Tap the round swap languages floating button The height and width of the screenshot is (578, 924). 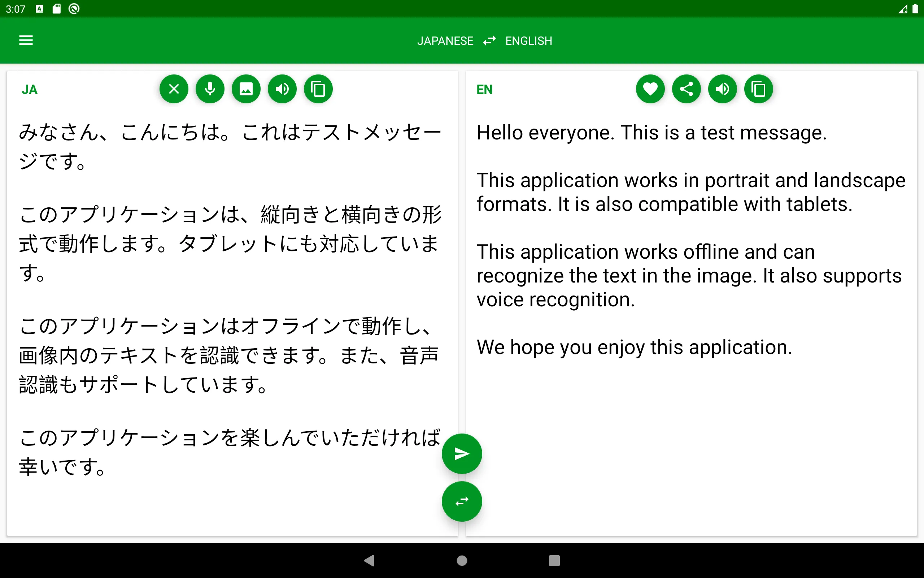coord(462,501)
